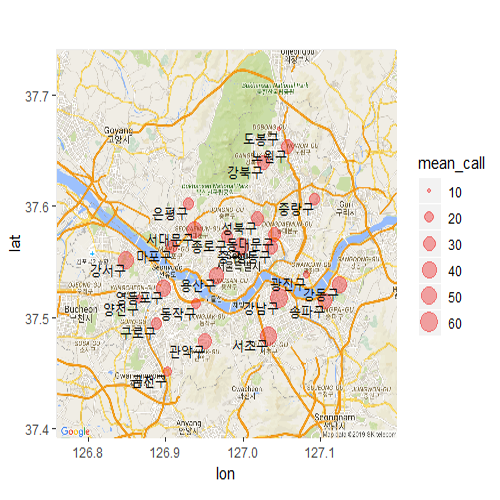This screenshot has height=500, width=500.
Task: Select the legend circle for value 50
Action: (429, 296)
